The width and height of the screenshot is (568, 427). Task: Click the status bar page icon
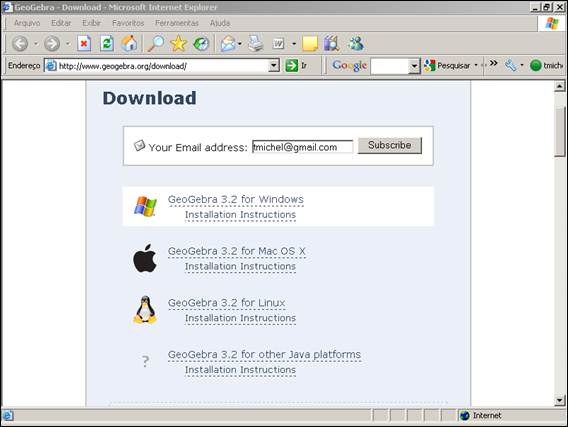click(8, 416)
